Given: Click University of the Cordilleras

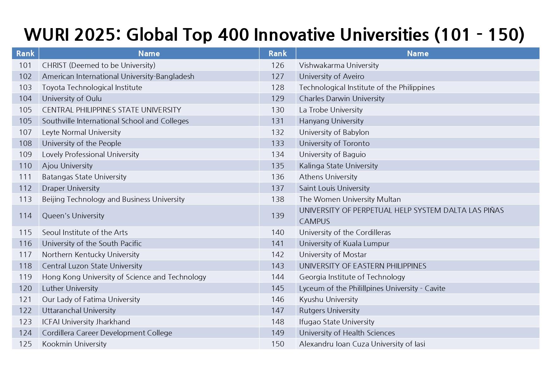Looking at the screenshot, I should click(345, 232).
